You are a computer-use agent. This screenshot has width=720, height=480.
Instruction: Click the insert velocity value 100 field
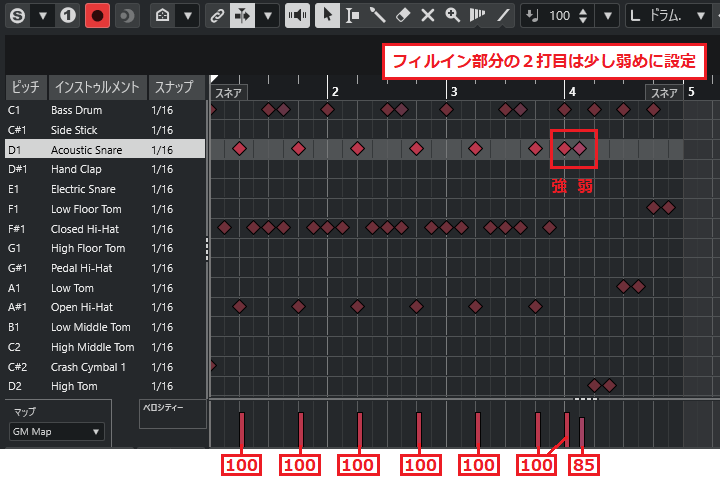(559, 16)
